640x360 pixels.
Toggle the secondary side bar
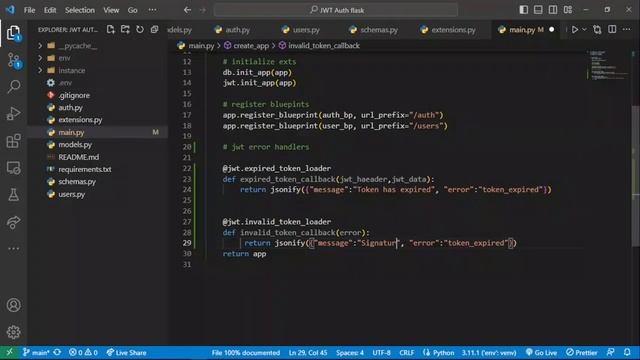click(x=553, y=10)
